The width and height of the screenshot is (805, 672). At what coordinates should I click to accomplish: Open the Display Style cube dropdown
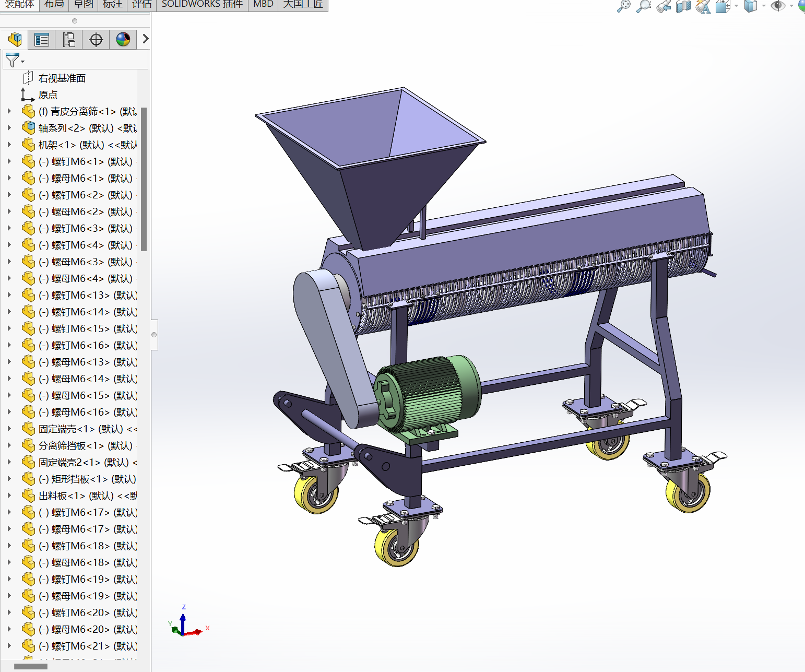click(x=751, y=6)
